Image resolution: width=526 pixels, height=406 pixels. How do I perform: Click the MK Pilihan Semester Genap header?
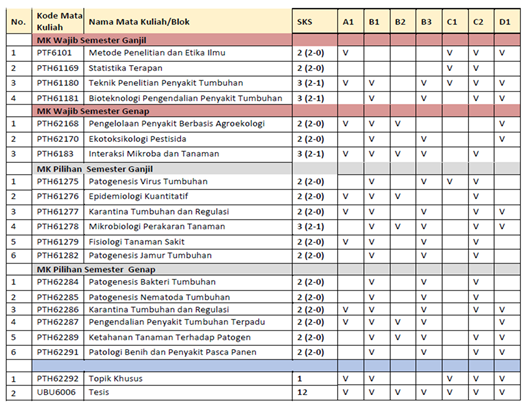96,269
